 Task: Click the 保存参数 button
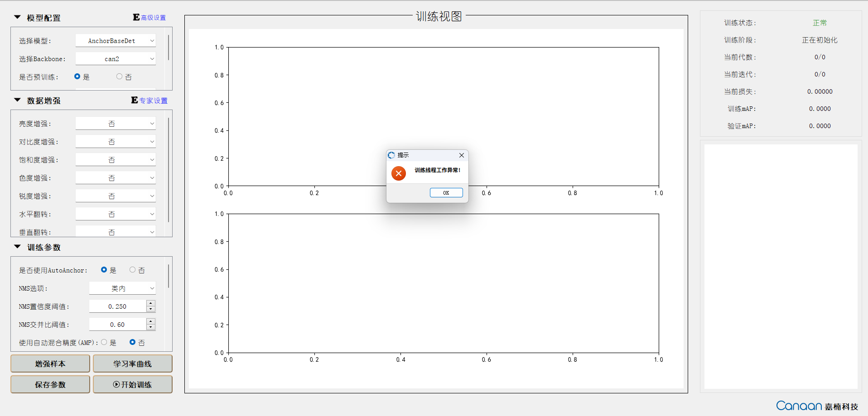pyautogui.click(x=50, y=384)
